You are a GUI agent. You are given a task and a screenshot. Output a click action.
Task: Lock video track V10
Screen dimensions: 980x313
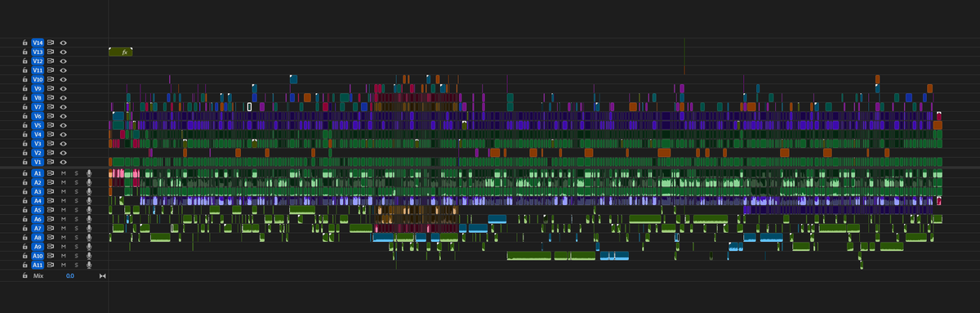[x=25, y=79]
